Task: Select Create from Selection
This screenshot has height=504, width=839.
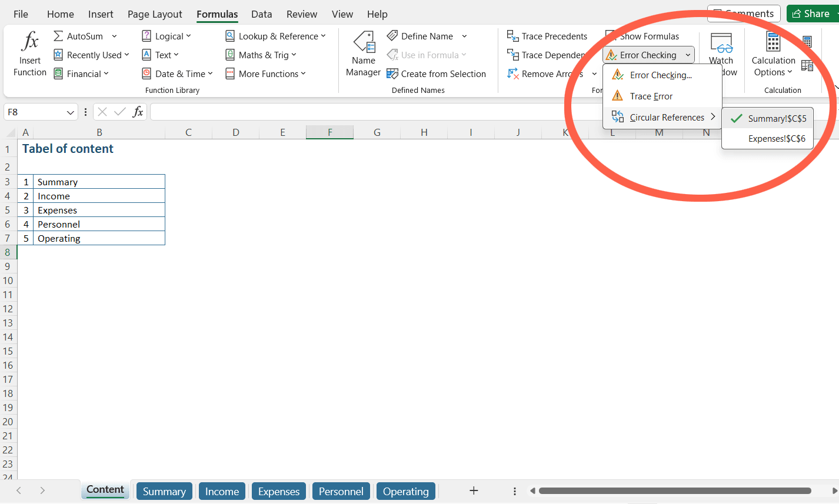Action: [438, 74]
